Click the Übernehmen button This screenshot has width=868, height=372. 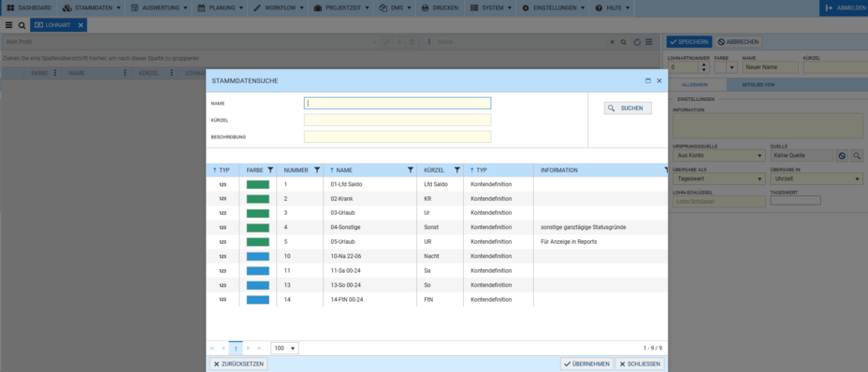[586, 364]
